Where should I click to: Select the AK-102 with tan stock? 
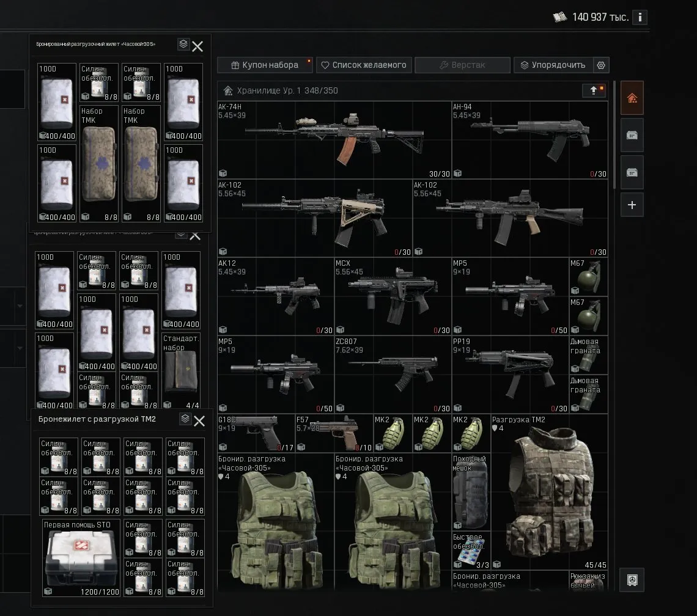tap(315, 218)
